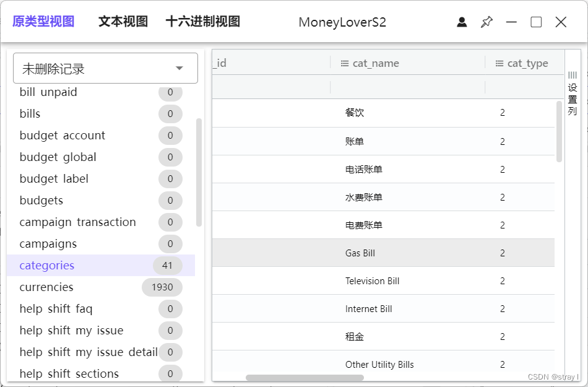Open the 设置列 column settings panel
588x387 pixels.
coord(573,93)
